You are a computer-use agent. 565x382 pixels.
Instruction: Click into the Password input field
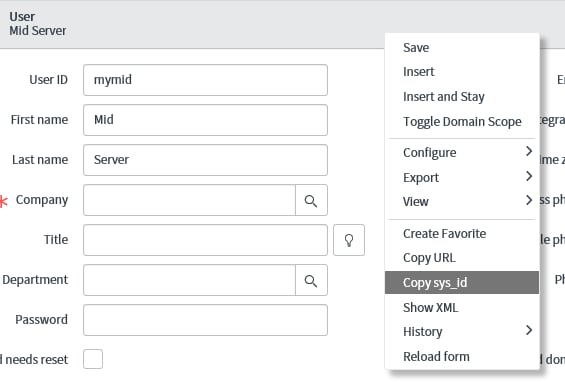(205, 320)
